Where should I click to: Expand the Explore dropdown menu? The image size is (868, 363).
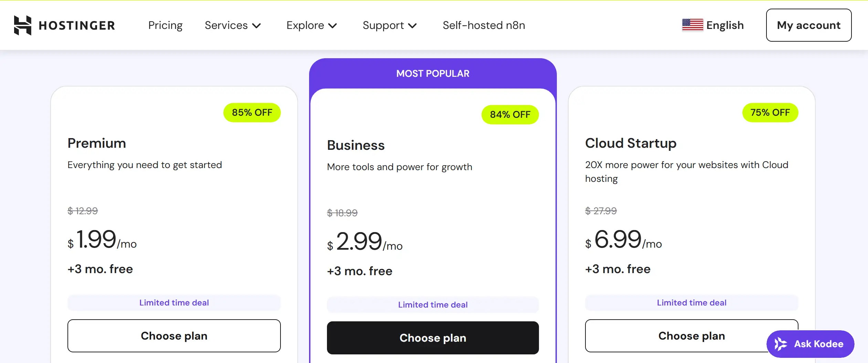311,25
